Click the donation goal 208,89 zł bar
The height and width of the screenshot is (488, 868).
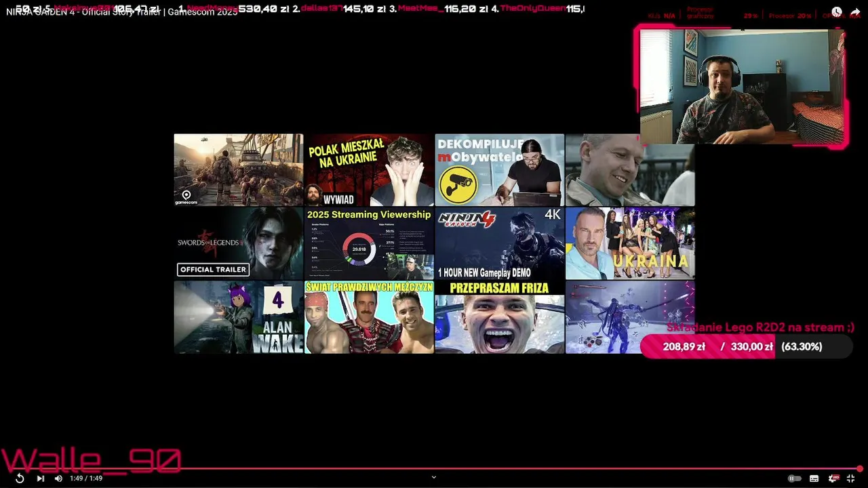[x=746, y=346]
